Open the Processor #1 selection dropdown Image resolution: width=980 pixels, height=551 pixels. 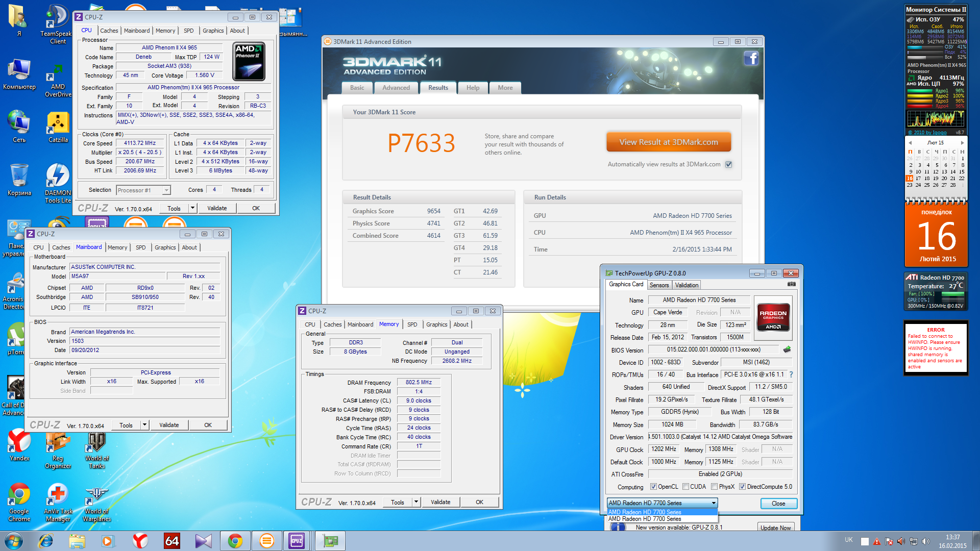[x=143, y=190]
